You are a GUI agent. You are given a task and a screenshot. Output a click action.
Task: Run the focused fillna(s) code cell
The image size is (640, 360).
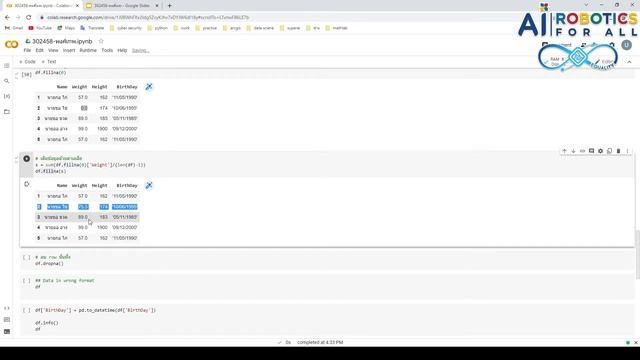click(x=27, y=158)
